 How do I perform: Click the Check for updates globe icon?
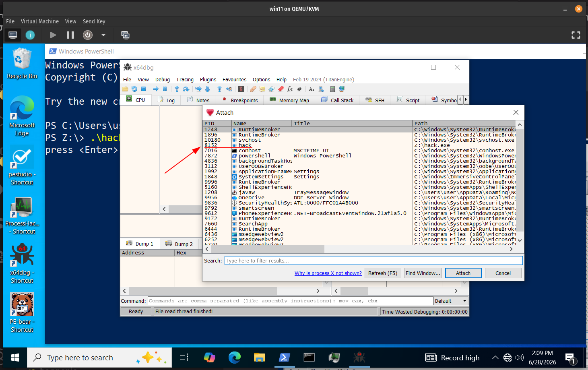[x=342, y=89]
